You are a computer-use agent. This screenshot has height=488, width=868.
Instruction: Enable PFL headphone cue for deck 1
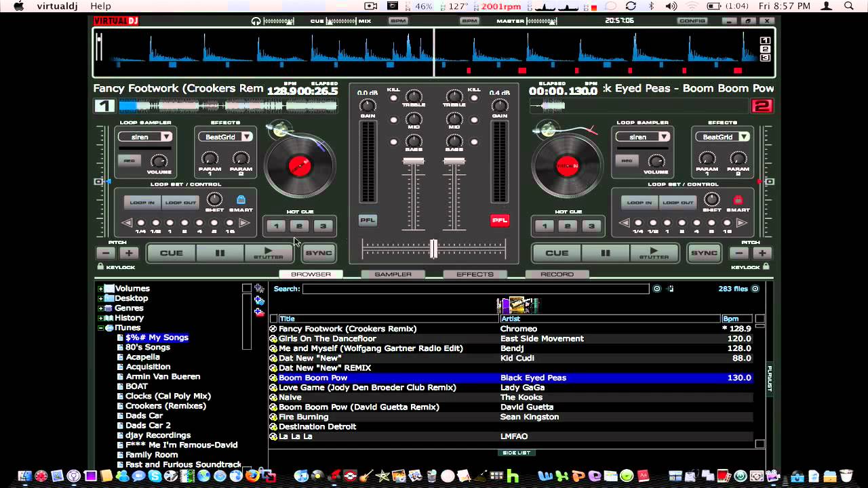[368, 220]
